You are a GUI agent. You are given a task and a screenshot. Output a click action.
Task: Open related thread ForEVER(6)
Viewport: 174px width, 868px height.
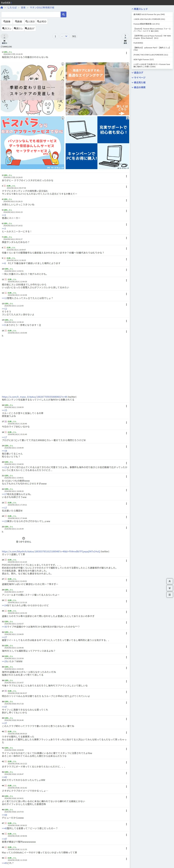click(152, 43)
